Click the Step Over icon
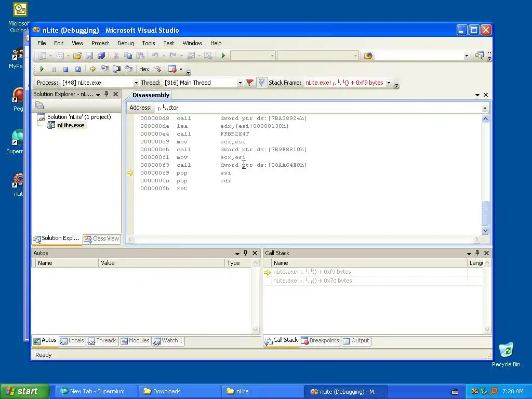The width and height of the screenshot is (532, 399). [x=117, y=69]
